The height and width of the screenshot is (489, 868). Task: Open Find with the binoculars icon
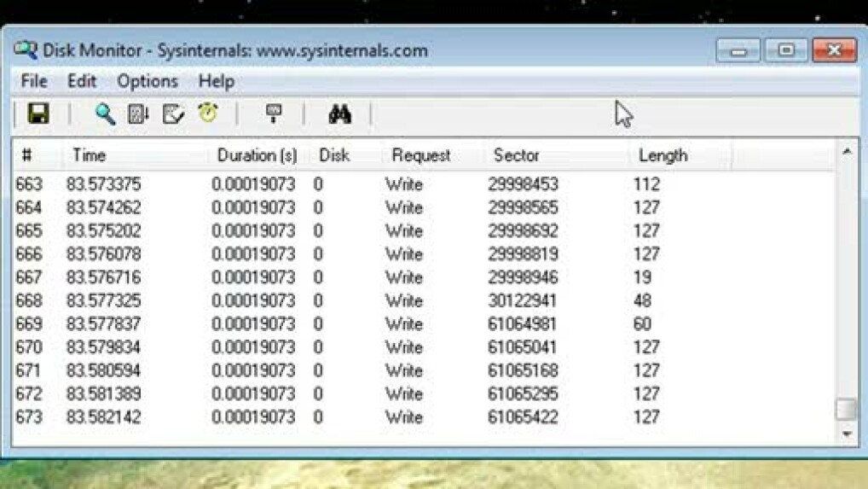coord(339,114)
